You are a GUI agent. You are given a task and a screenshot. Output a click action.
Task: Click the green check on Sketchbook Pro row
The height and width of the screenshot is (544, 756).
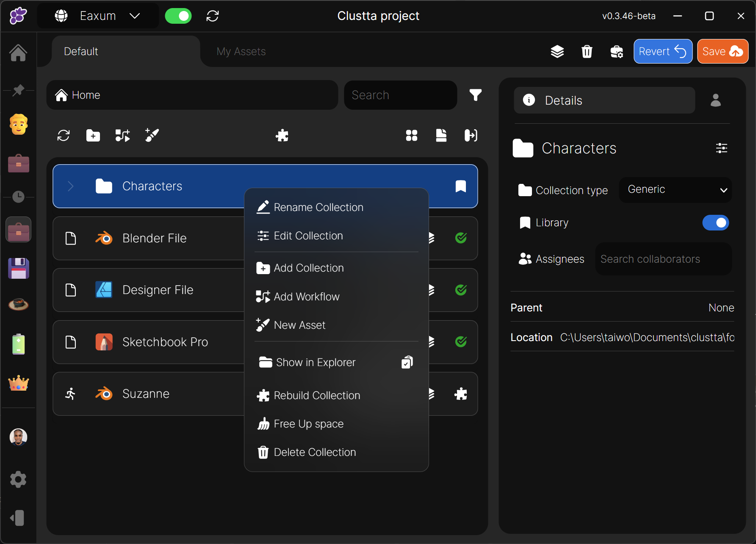click(x=461, y=342)
